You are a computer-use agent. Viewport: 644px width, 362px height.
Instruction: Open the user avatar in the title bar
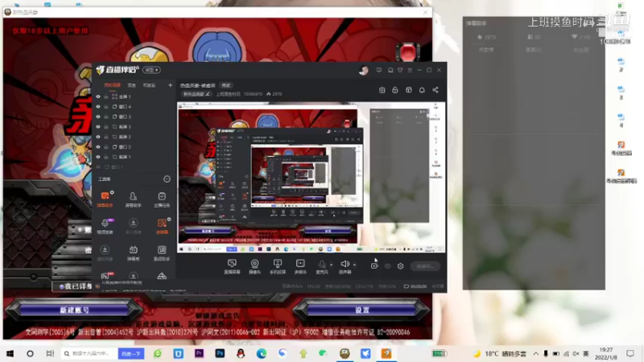364,70
